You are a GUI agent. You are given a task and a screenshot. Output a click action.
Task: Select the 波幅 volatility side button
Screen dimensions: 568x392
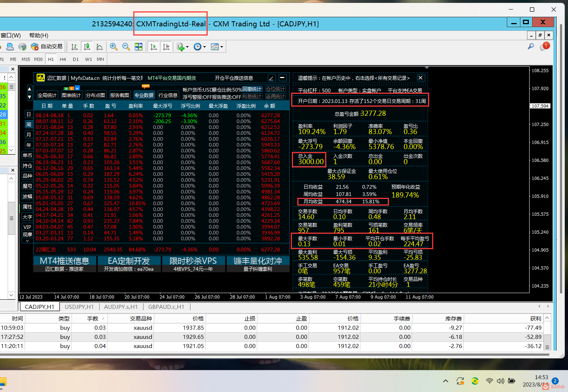click(x=27, y=196)
